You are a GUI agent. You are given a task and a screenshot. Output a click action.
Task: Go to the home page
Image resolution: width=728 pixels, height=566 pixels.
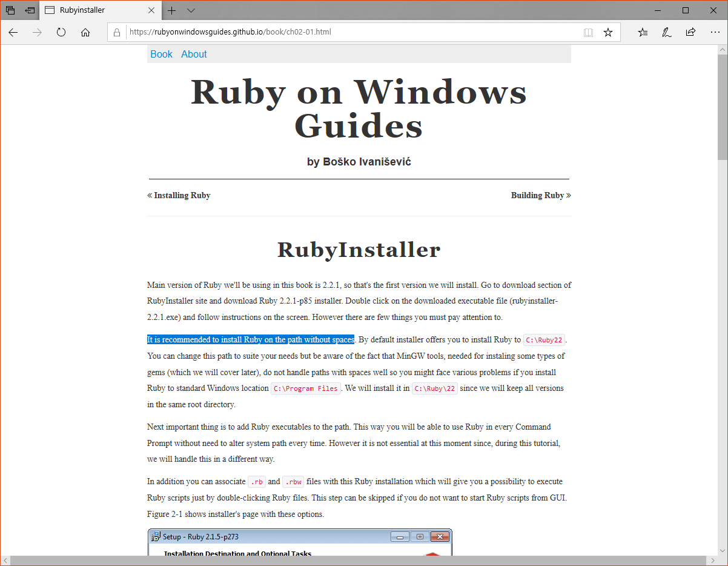click(x=85, y=32)
